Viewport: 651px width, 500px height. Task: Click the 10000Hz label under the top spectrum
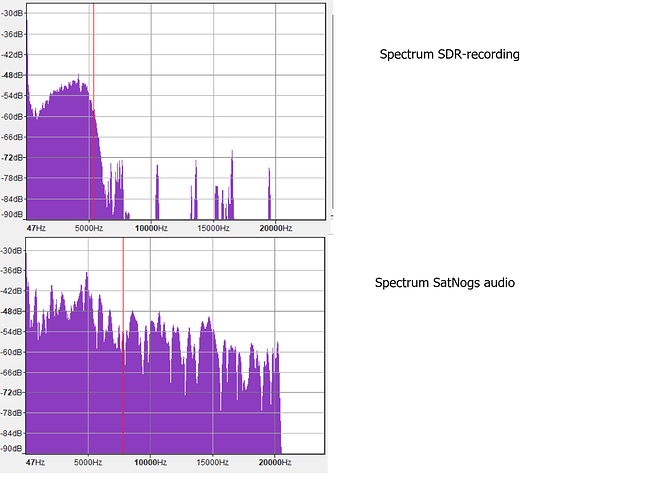(x=151, y=228)
